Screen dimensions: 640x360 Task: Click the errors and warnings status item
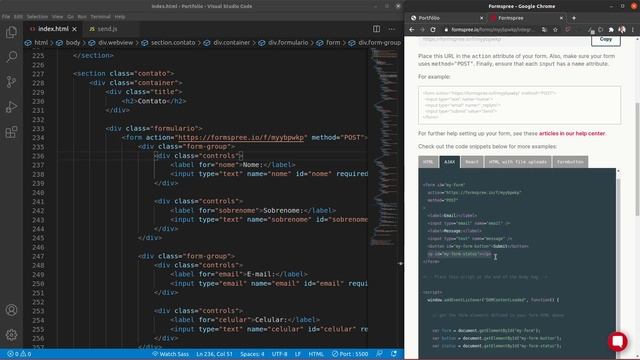pyautogui.click(x=19, y=354)
